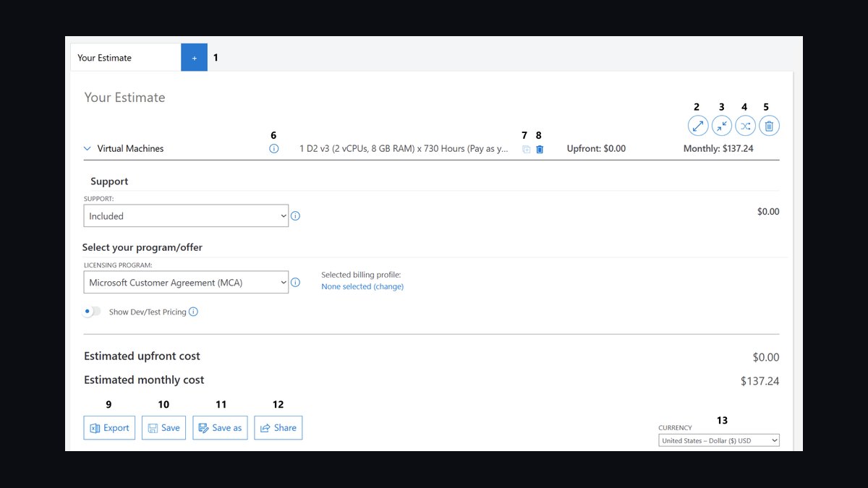Click the Upfront: $0.00 value
The image size is (868, 488).
(x=596, y=148)
